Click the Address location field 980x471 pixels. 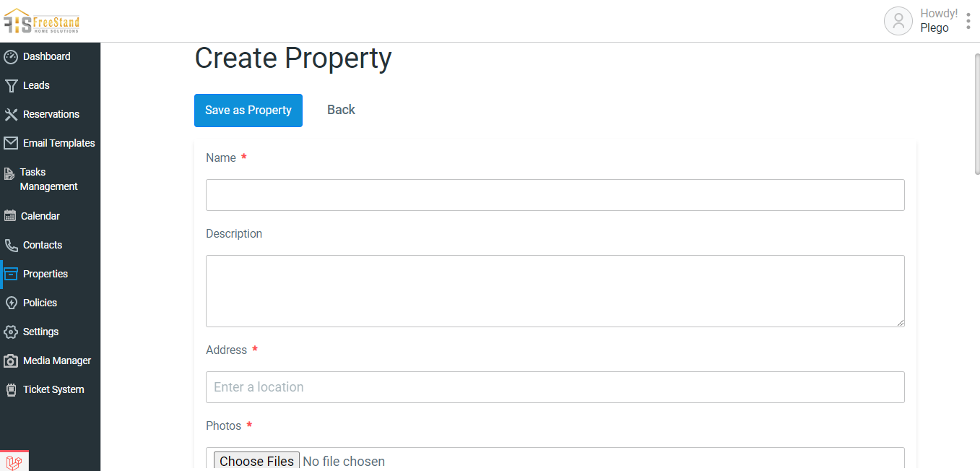pos(555,387)
